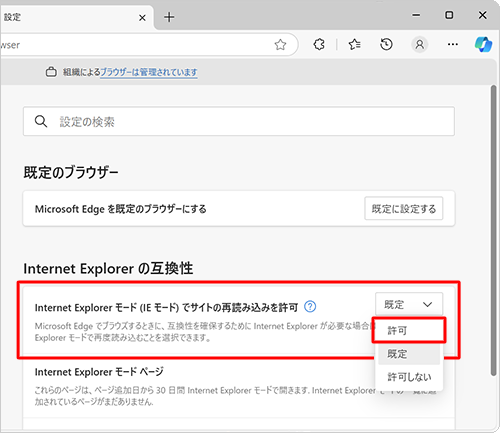Open the Profile account icon
The image size is (500, 433).
[x=420, y=44]
